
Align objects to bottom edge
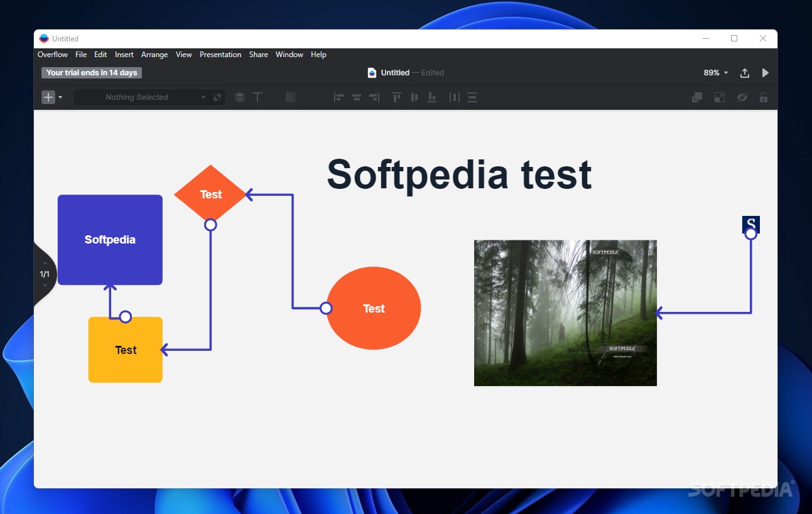click(x=432, y=97)
